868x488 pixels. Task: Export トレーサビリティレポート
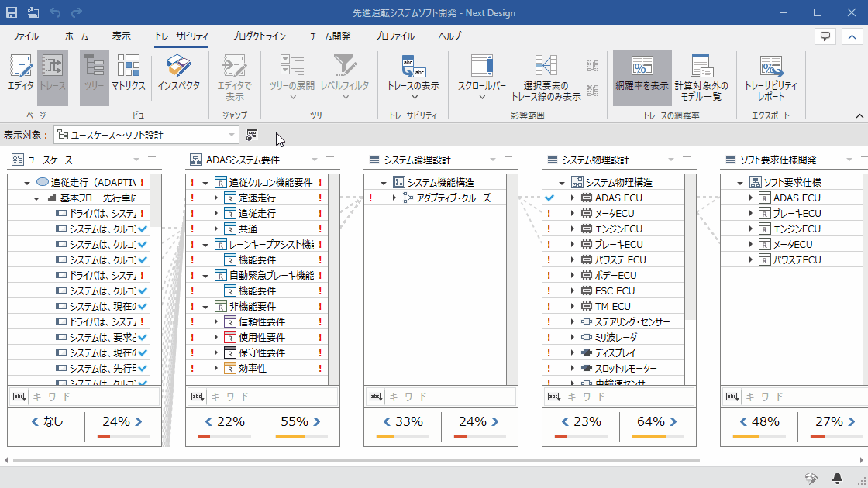pyautogui.click(x=770, y=78)
